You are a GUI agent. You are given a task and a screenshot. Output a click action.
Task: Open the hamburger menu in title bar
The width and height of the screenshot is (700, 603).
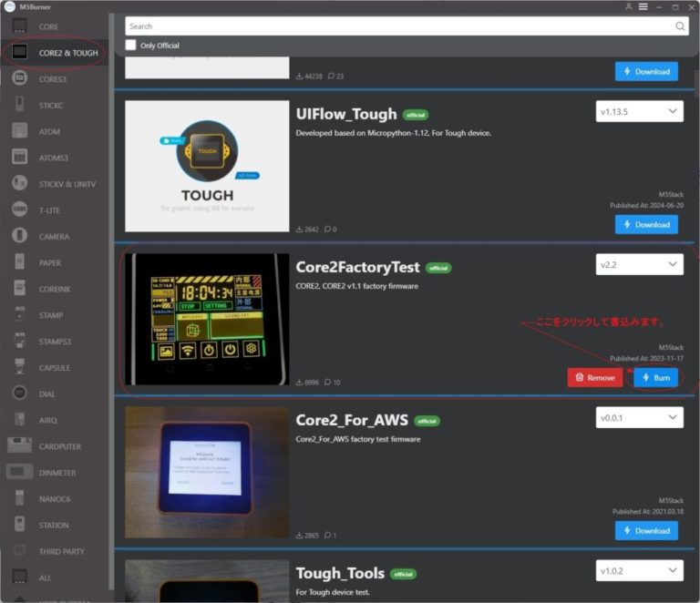point(643,6)
